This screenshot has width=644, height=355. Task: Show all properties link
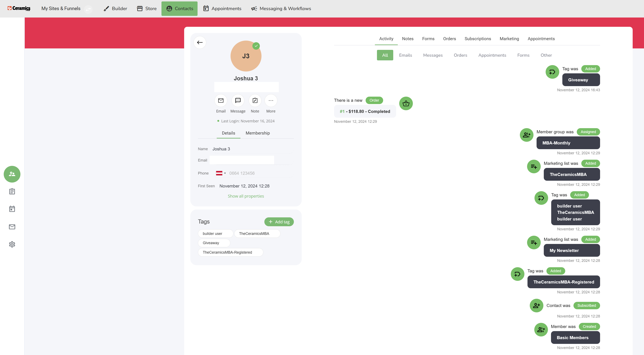point(246,196)
